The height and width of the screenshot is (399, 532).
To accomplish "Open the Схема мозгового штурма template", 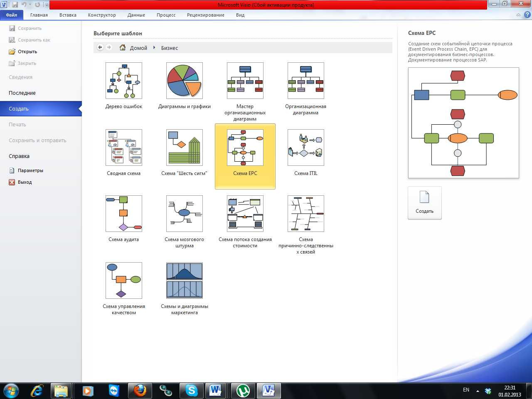I will (185, 214).
